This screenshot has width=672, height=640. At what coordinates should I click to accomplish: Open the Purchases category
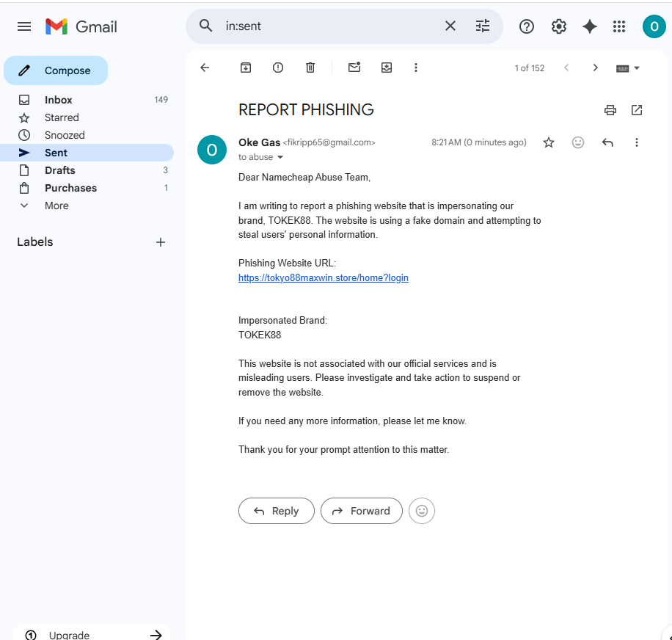[x=88, y=188]
